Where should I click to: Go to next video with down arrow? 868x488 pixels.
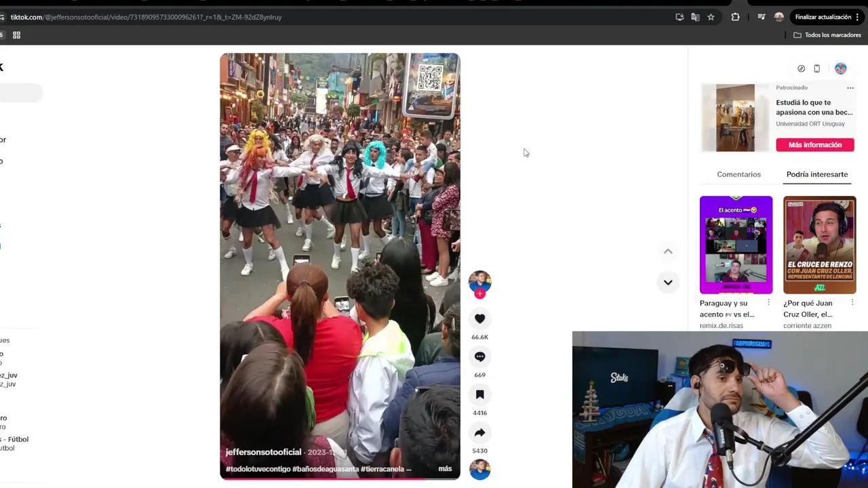click(x=668, y=282)
